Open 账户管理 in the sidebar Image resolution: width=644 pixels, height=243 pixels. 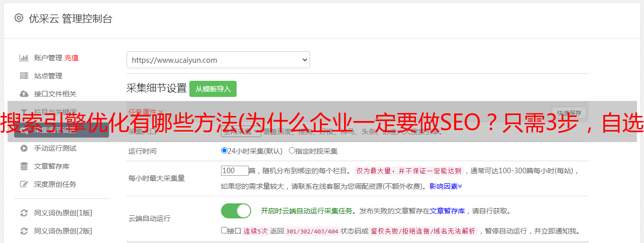48,58
